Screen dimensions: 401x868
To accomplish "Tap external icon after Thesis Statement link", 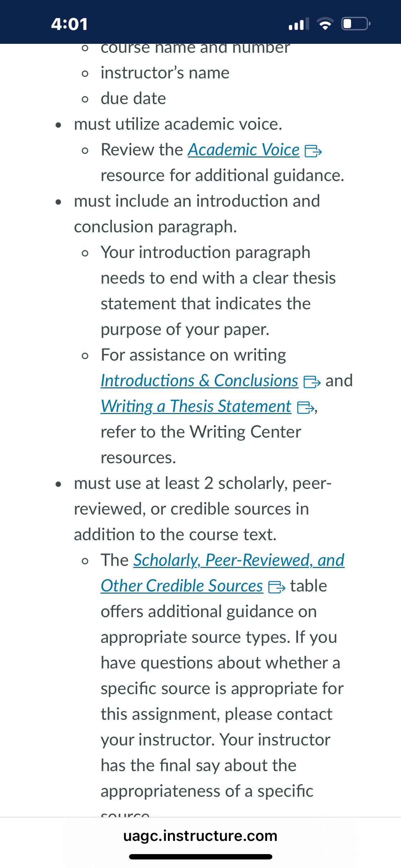I will tap(306, 408).
